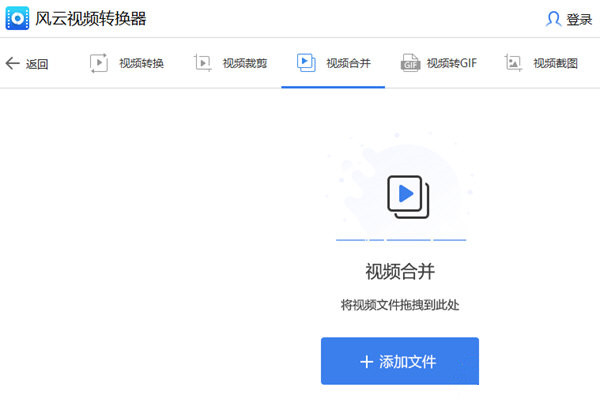
Task: Click the 登录 login link
Action: coord(579,20)
